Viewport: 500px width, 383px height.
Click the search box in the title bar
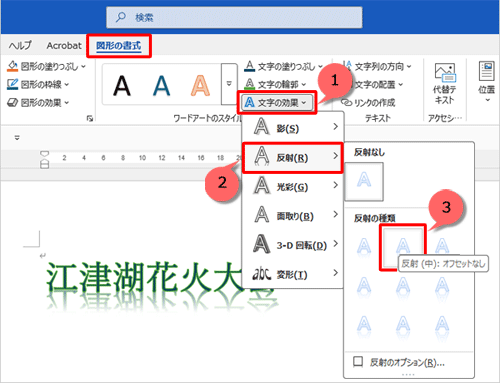[234, 17]
